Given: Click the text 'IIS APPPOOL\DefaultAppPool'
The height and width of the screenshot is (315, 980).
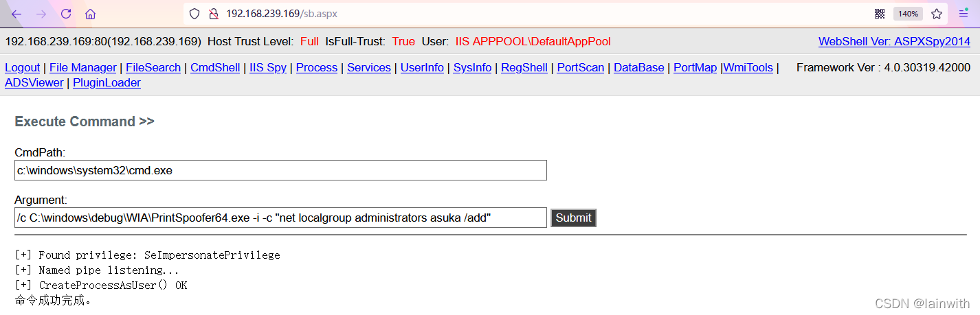Looking at the screenshot, I should pyautogui.click(x=533, y=41).
